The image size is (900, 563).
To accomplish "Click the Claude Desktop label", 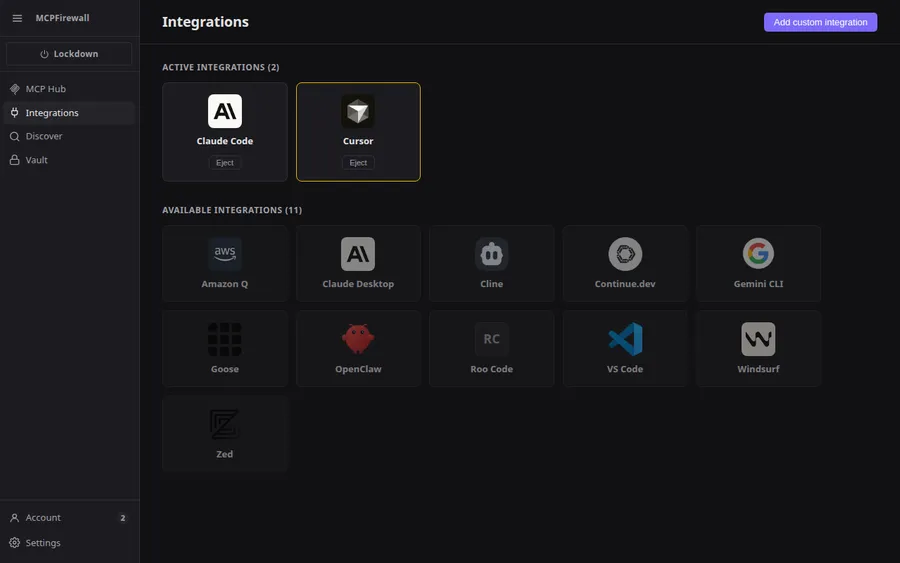I will pos(358,284).
